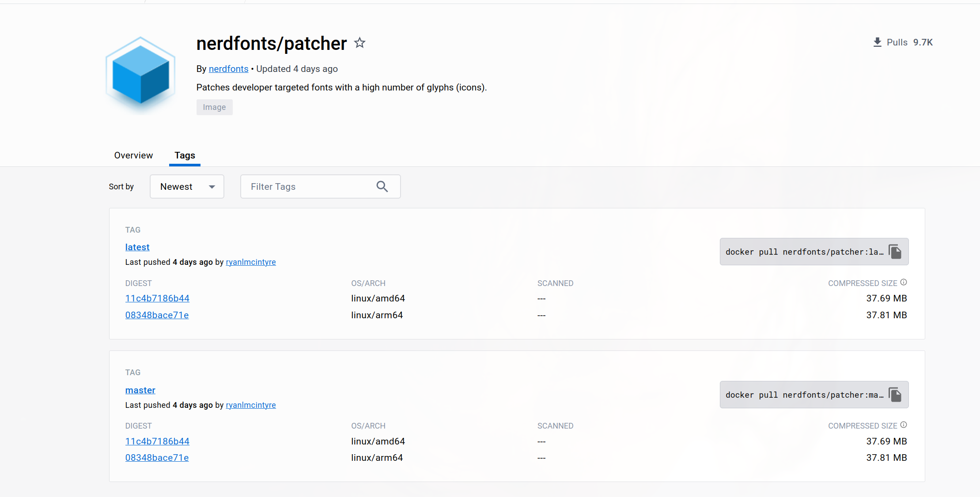
Task: Click the search icon in Filter Tags
Action: click(382, 186)
